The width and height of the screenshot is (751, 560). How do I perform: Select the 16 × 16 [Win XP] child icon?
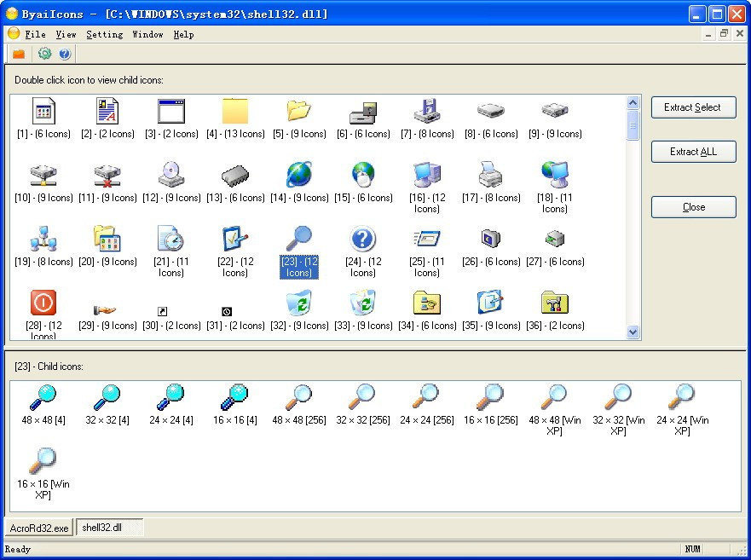(43, 461)
